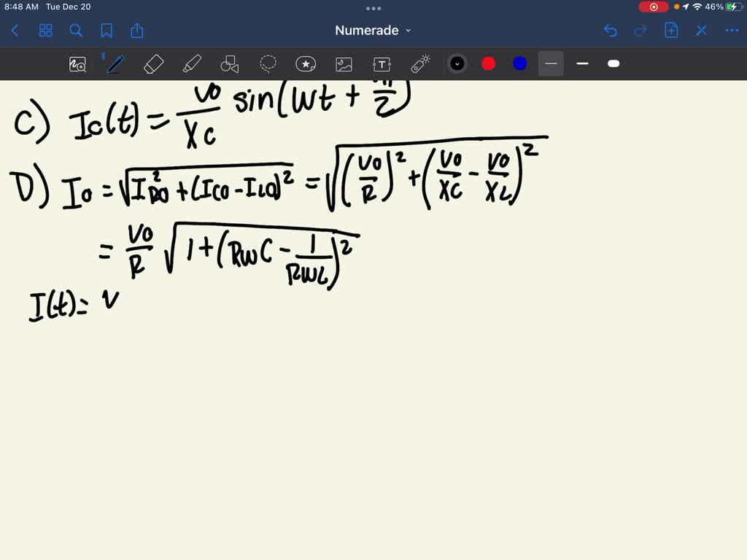The height and width of the screenshot is (560, 747).
Task: Undo the last stroke
Action: (611, 31)
